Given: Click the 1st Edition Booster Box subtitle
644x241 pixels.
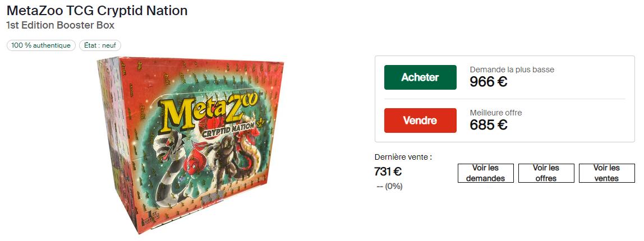Looking at the screenshot, I should point(61,25).
